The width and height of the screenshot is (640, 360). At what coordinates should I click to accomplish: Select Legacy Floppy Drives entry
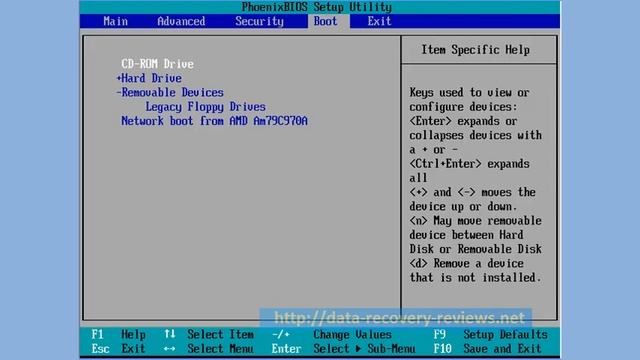tap(205, 107)
